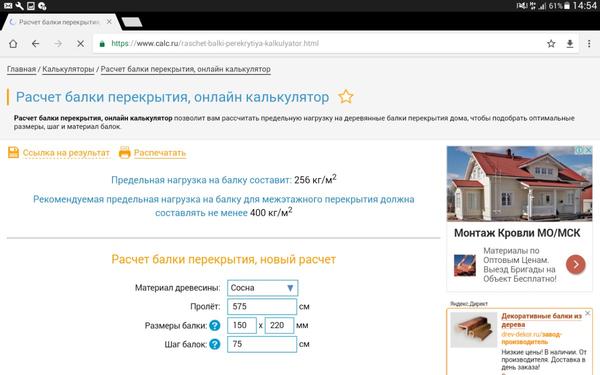Open the Материал древесины dropdown
600x375 pixels.
[262, 288]
